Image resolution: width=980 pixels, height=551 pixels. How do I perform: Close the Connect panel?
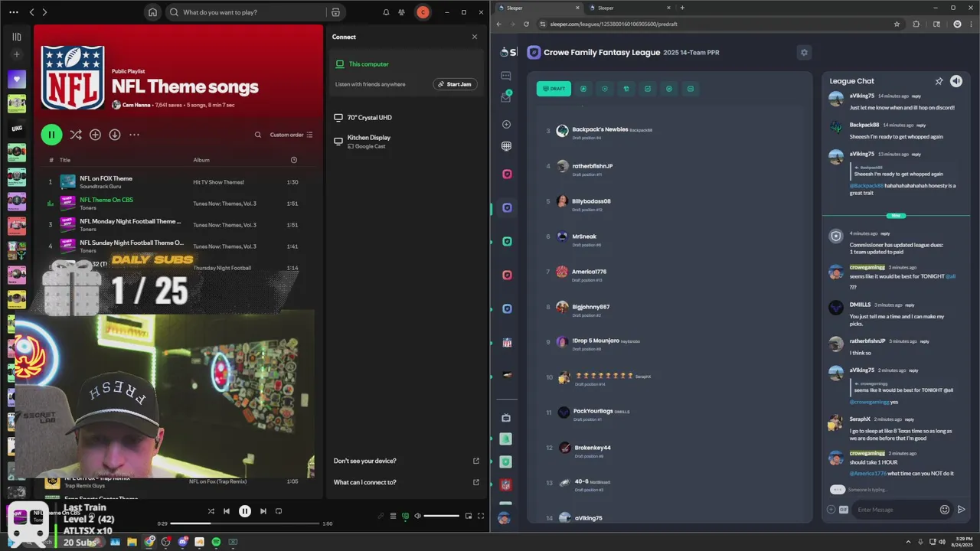[x=474, y=37]
